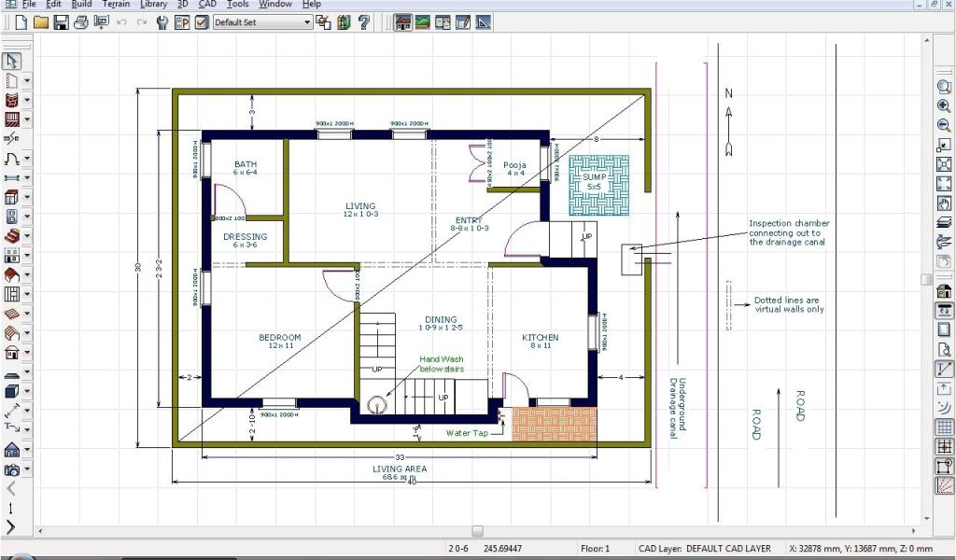The width and height of the screenshot is (956, 560).
Task: Click the zoom in magnifier icon
Action: (x=944, y=106)
